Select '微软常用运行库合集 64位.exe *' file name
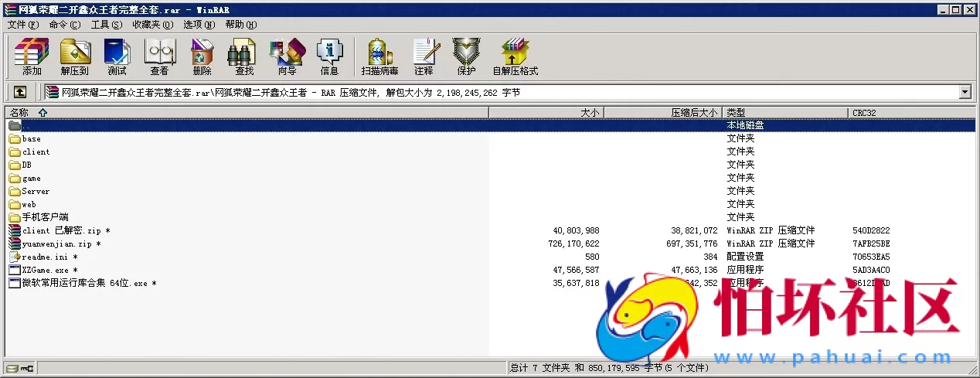Screen dimensions: 980x378 click(90, 284)
